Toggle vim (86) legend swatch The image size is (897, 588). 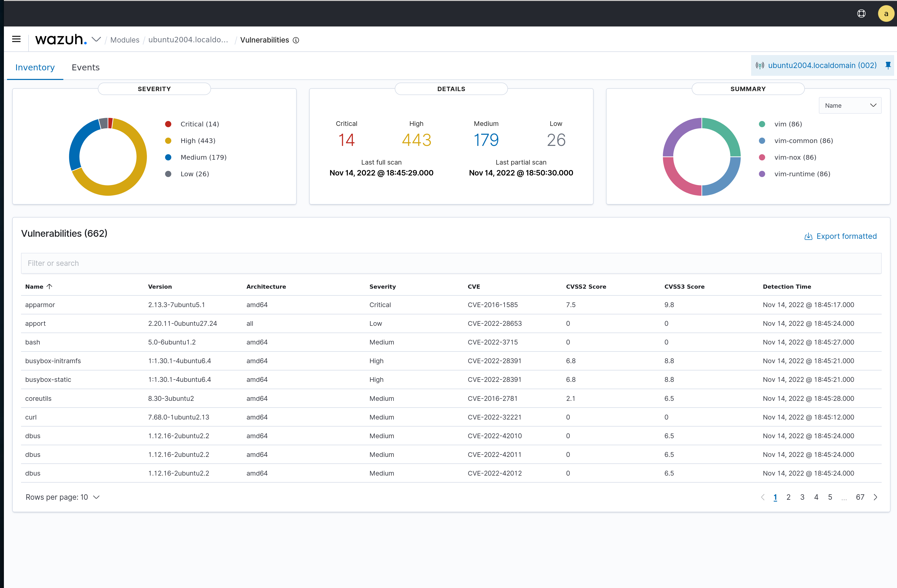(762, 124)
